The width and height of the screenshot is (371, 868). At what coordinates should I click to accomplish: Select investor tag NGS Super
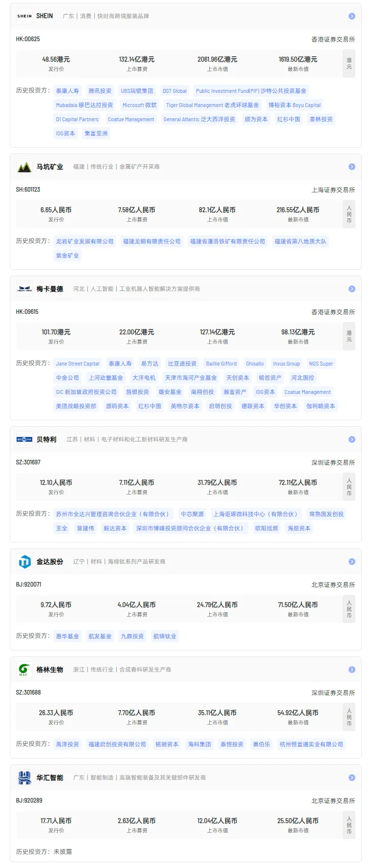(x=321, y=364)
